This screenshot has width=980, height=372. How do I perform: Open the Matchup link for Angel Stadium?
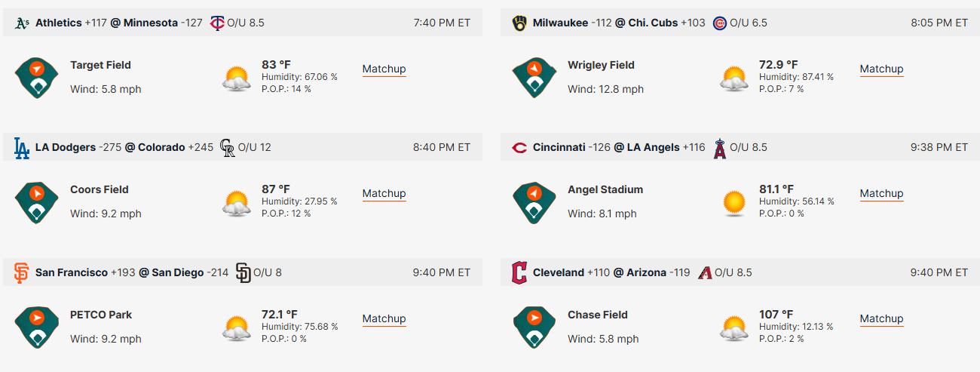pos(881,194)
